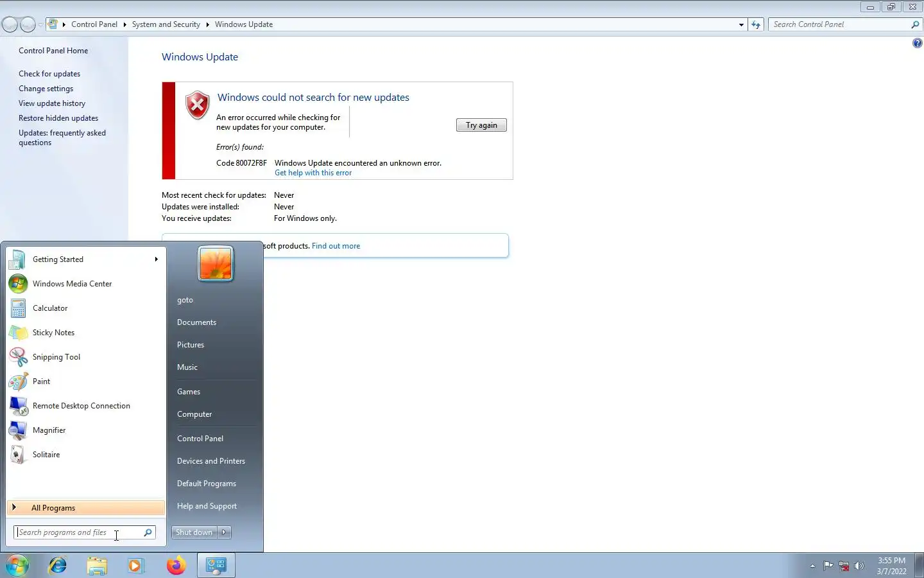Viewport: 924px width, 578px height.
Task: Click the Shut down button
Action: [194, 532]
